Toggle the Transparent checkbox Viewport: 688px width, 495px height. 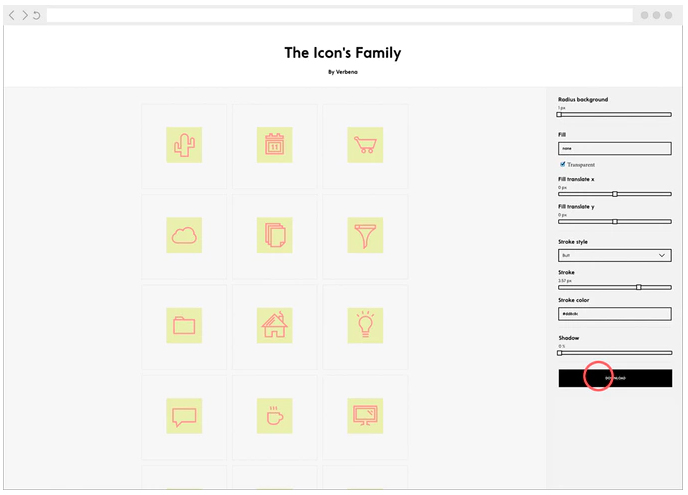click(x=563, y=164)
